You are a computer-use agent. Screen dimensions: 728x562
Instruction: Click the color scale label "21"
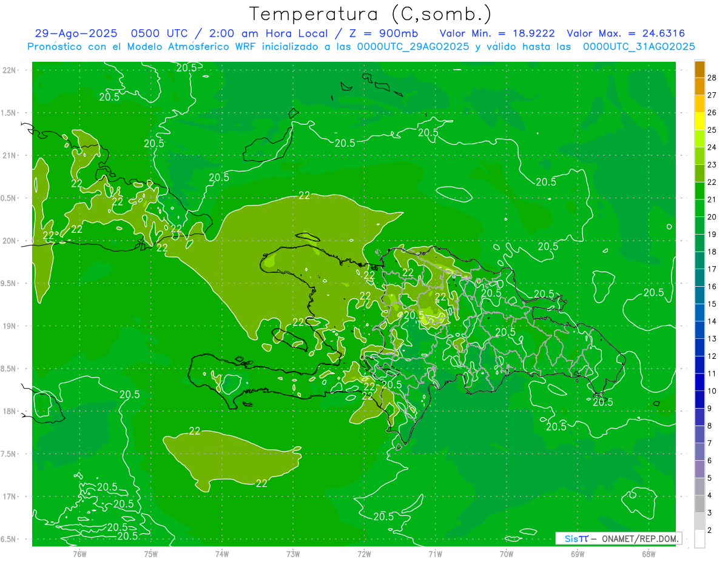[712, 199]
